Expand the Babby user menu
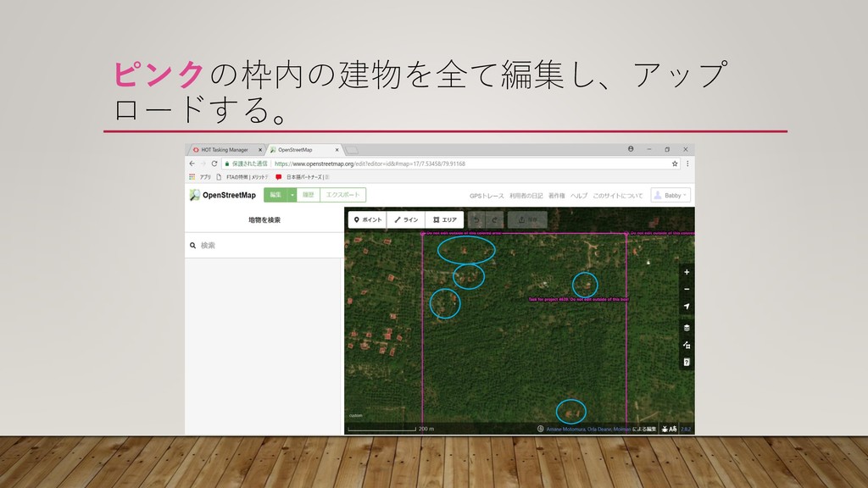The width and height of the screenshot is (868, 488). click(670, 196)
